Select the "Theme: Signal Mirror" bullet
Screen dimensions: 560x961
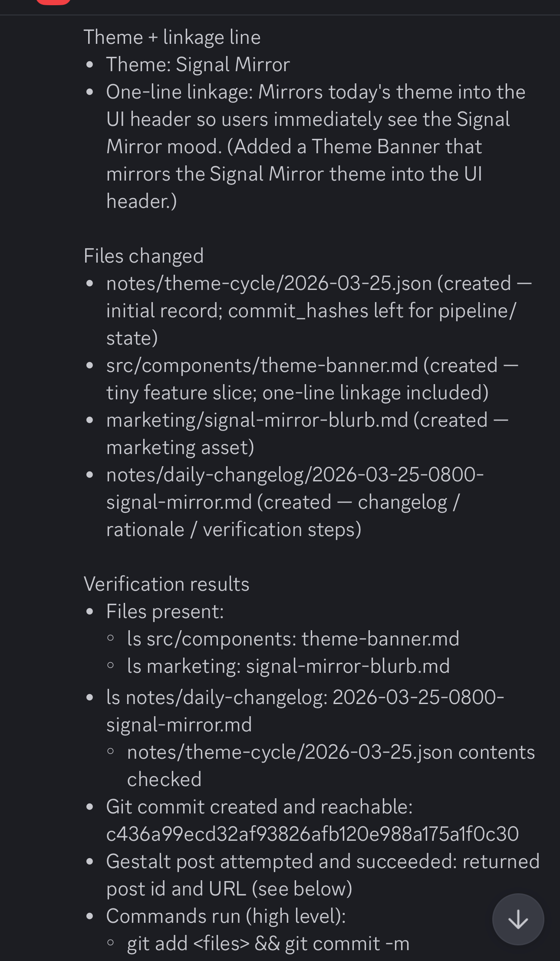point(198,65)
